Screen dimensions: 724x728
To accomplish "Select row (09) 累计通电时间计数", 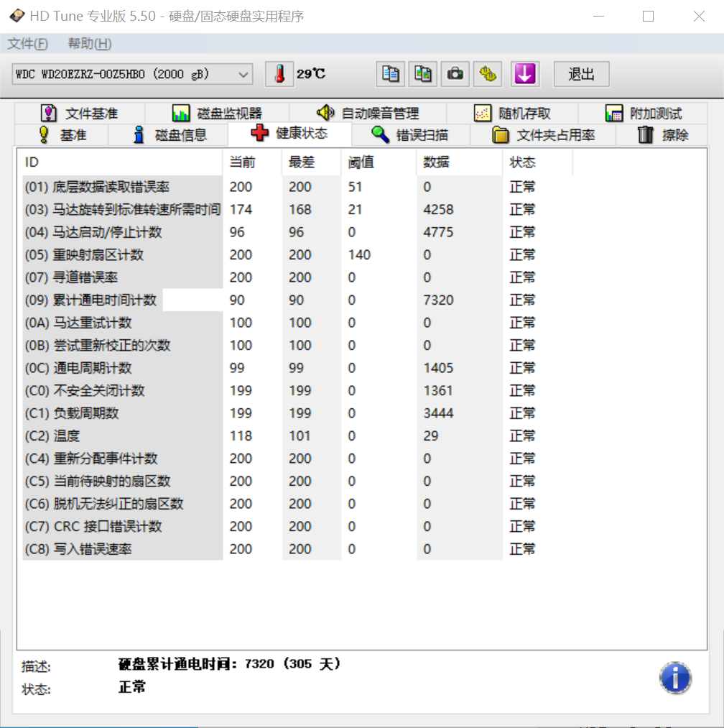I will (x=297, y=300).
